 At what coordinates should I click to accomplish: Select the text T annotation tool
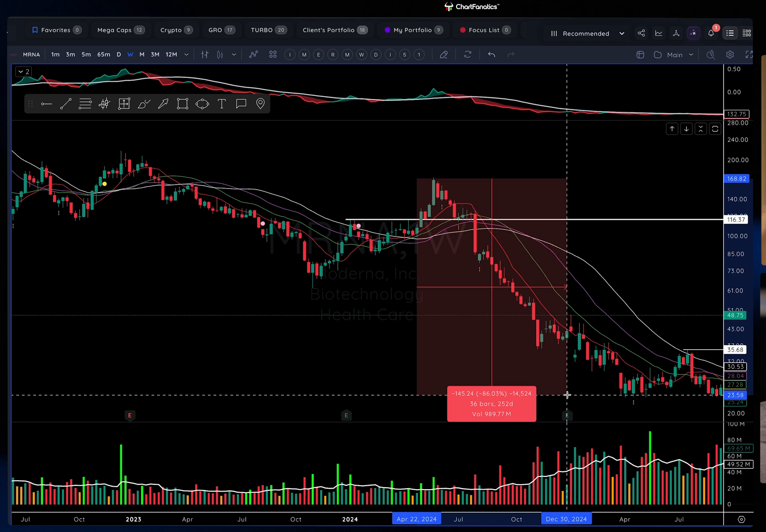coord(222,104)
